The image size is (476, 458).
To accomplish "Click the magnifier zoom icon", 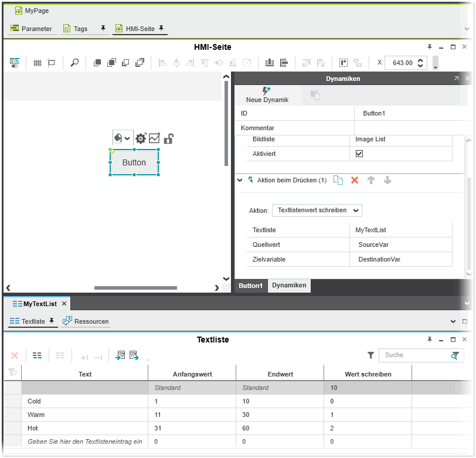I will [74, 63].
